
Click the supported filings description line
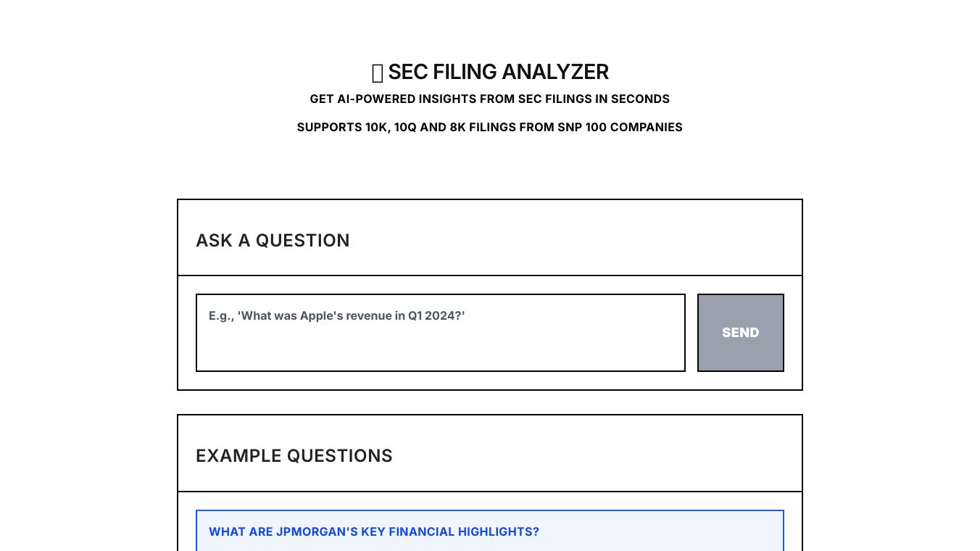pos(489,127)
